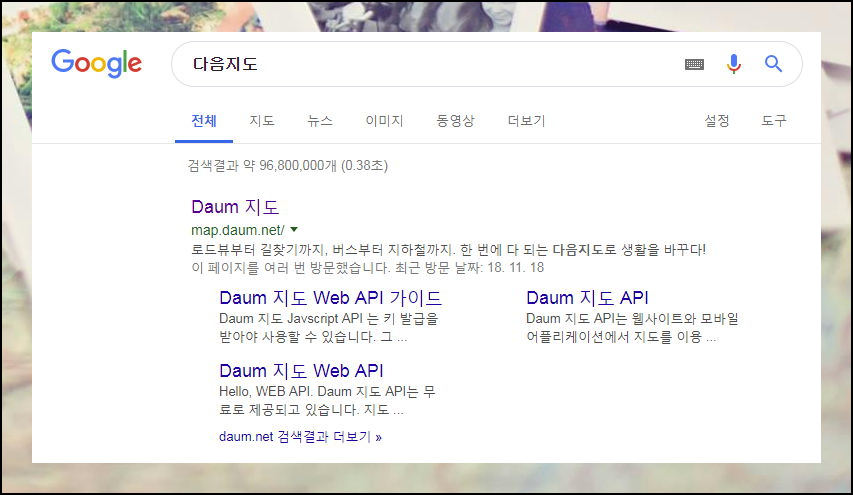
Task: Open the 설정 menu
Action: pos(716,121)
